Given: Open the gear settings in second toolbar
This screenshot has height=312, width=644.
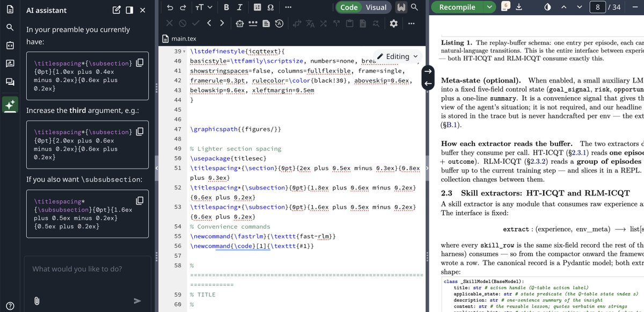Looking at the screenshot, I should (393, 23).
